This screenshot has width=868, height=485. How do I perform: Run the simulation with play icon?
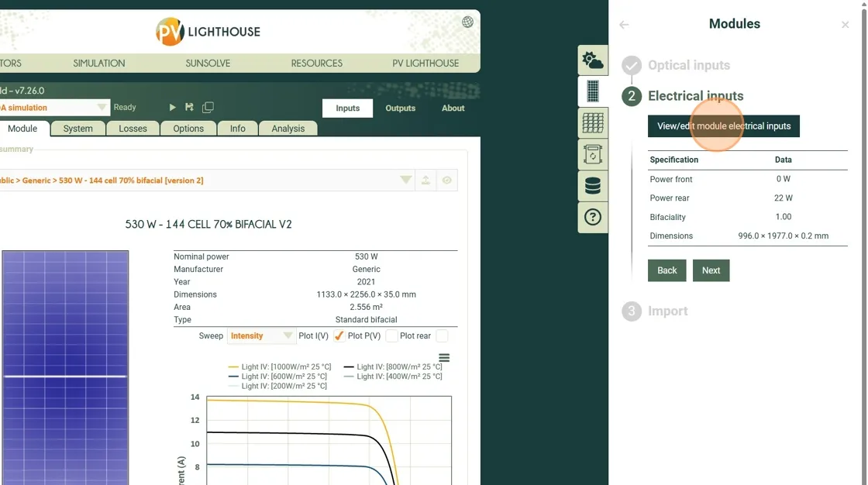172,108
